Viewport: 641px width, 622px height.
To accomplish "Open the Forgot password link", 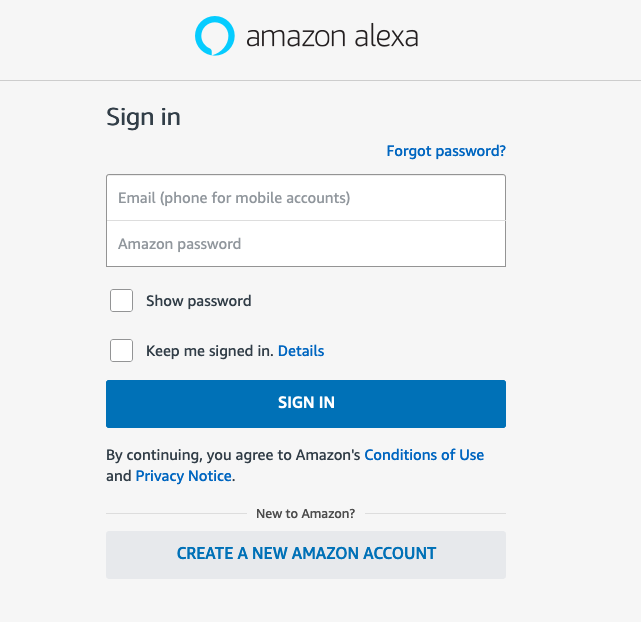I will (446, 151).
